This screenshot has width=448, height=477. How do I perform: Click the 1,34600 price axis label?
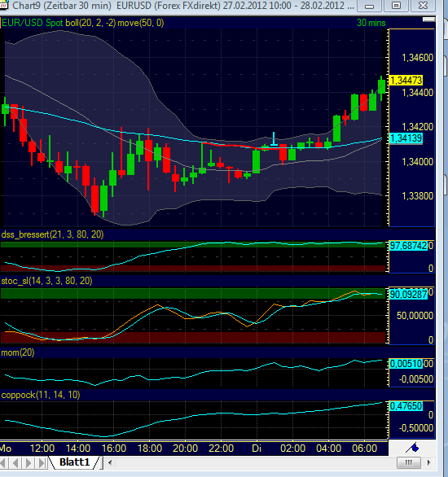(418, 58)
